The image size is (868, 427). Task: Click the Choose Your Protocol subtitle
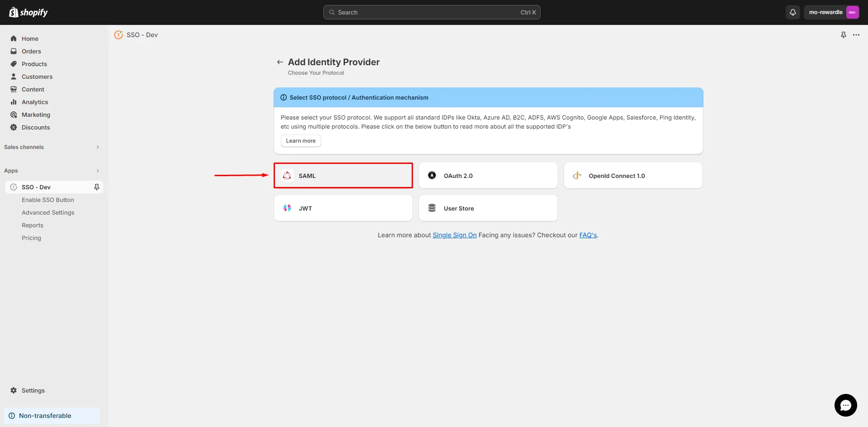316,73
